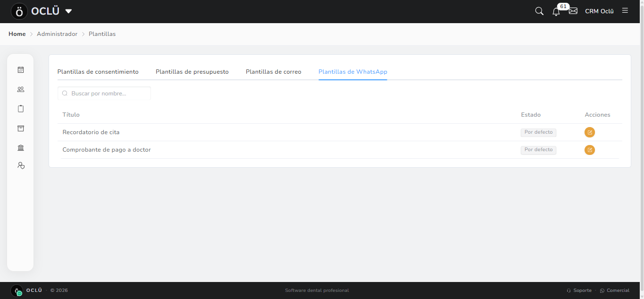Image resolution: width=644 pixels, height=299 pixels.
Task: Open the CRM Oclü user menu
Action: coord(599,11)
